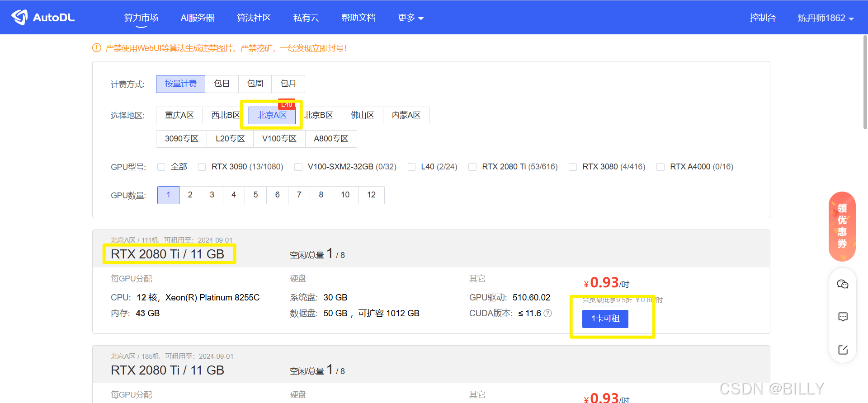Click the CUDA version help icon
This screenshot has height=403, width=868.
pyautogui.click(x=547, y=313)
